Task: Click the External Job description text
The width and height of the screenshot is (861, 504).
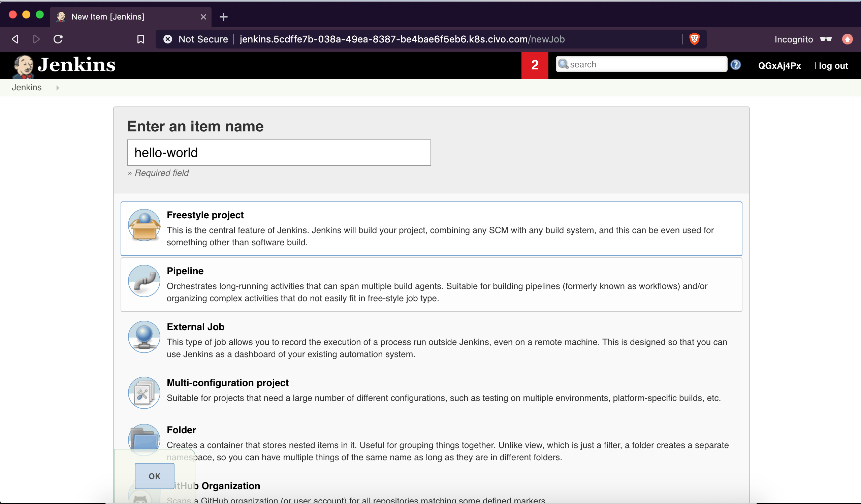Action: 447,348
